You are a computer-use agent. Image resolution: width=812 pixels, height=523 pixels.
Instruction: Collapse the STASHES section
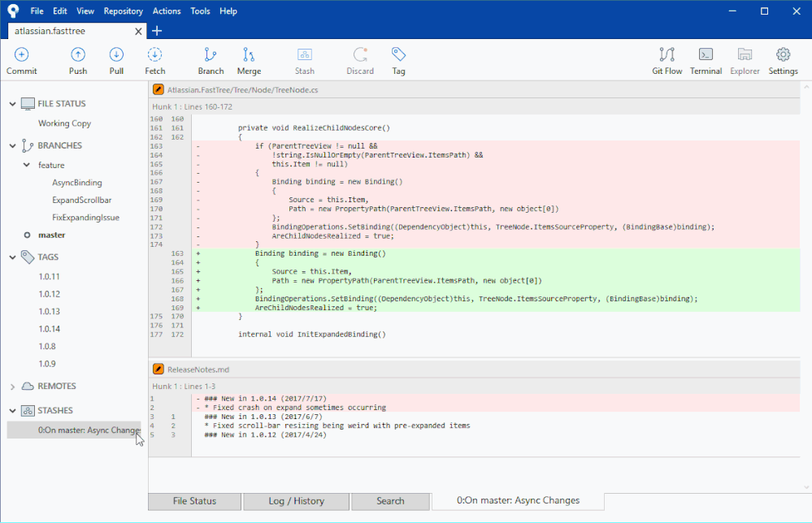[12, 411]
